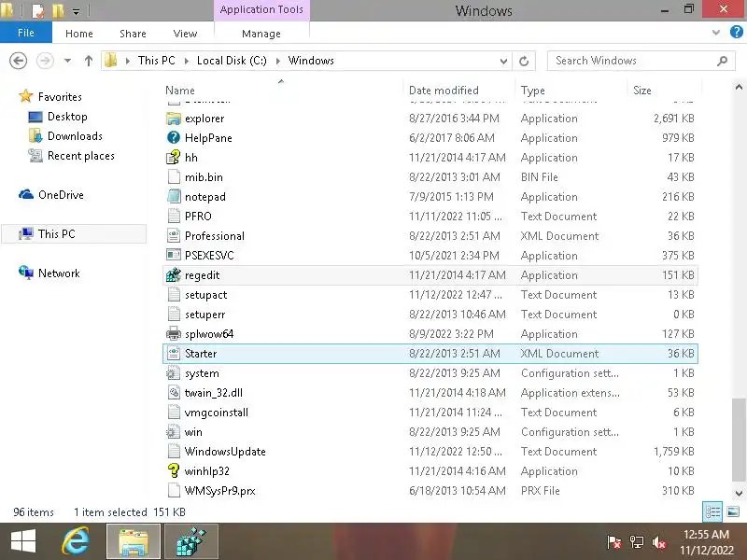Expand the Local Disk (C:) breadcrumb arrow
This screenshot has width=747, height=560.
[277, 61]
